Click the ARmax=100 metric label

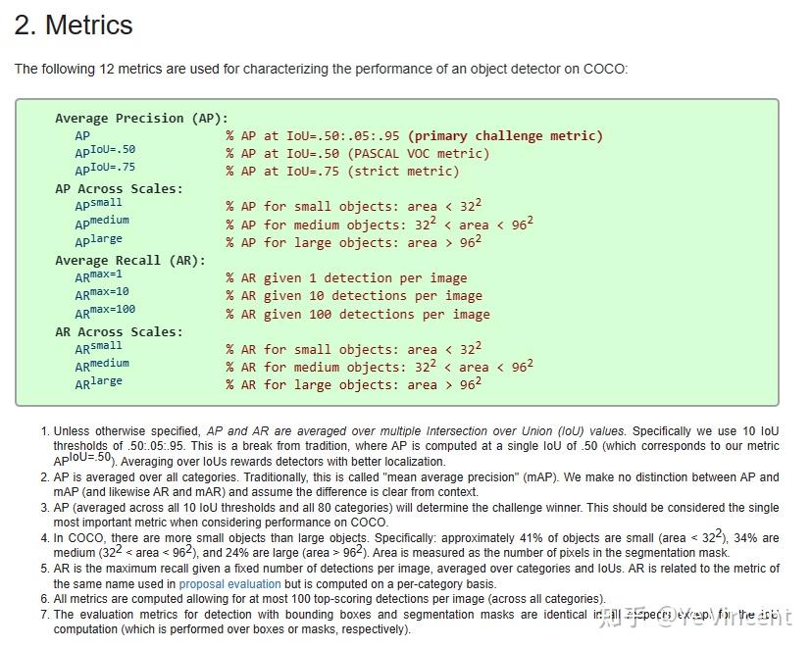coord(105,312)
